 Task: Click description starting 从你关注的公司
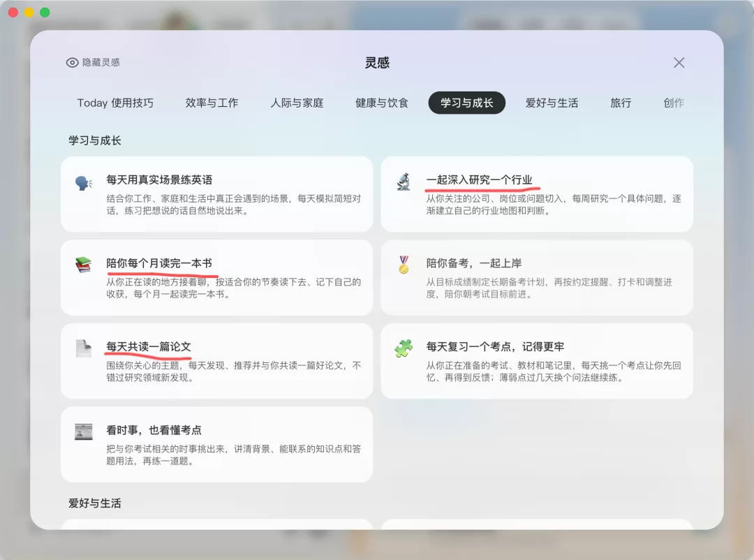[554, 205]
